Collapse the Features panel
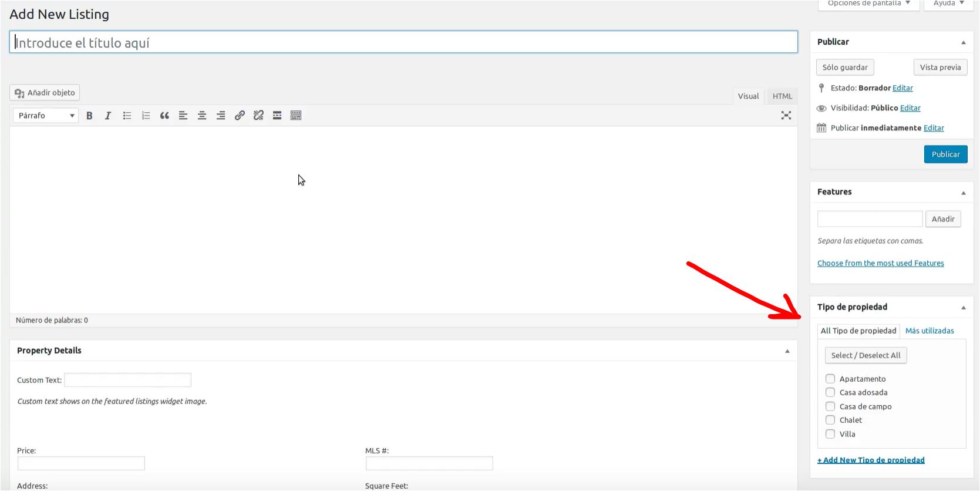Viewport: 980px width, 491px height. (963, 193)
